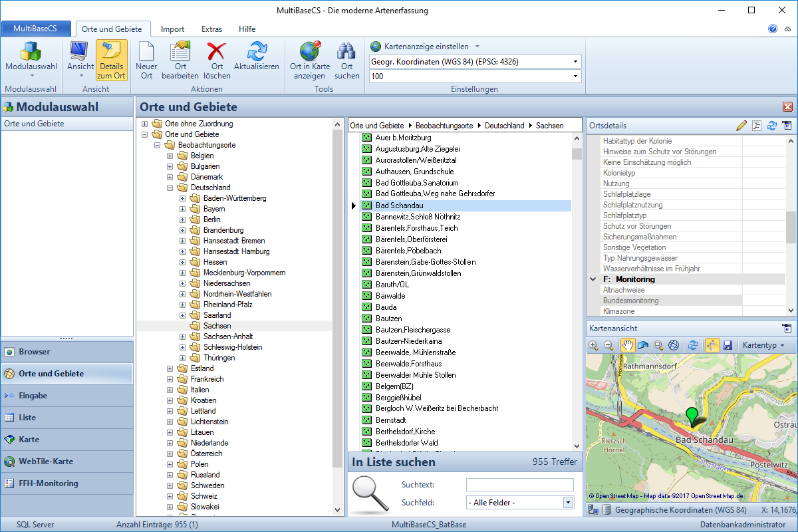Toggle the map pan hand tool
798x532 pixels.
click(x=627, y=345)
